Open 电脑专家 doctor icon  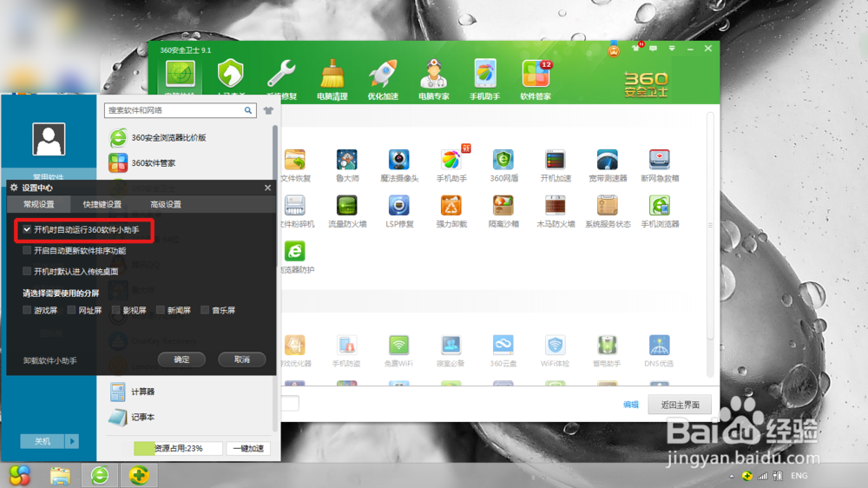coord(433,80)
